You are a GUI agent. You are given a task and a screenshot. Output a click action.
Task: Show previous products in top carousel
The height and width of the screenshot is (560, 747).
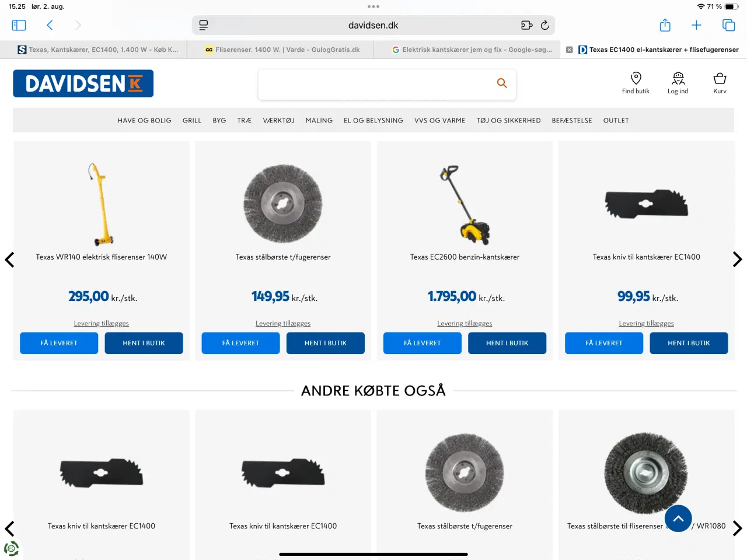(9, 260)
